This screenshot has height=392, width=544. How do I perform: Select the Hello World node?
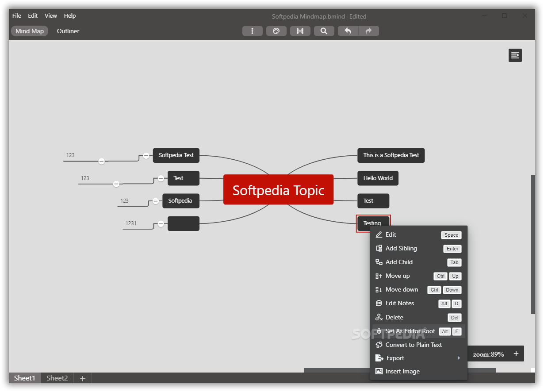pos(378,178)
